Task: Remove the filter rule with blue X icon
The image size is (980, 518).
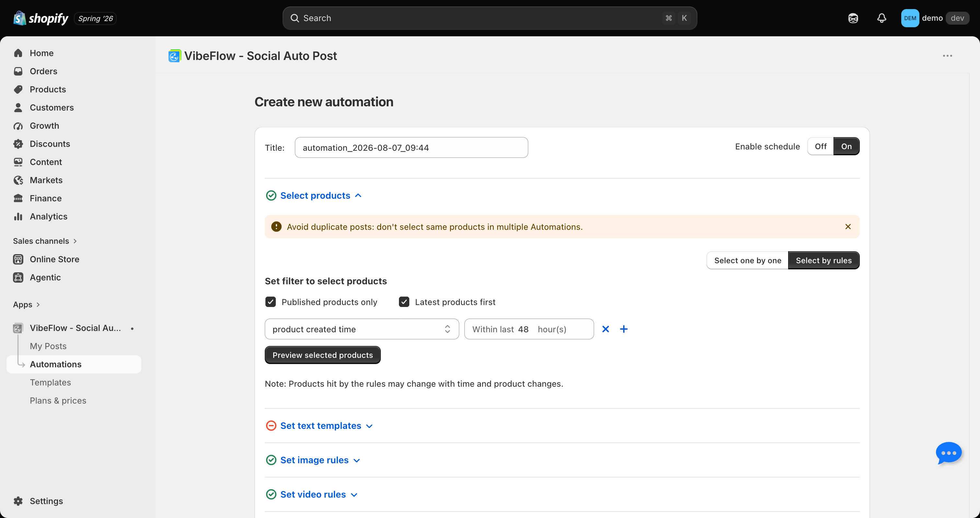Action: coord(605,329)
